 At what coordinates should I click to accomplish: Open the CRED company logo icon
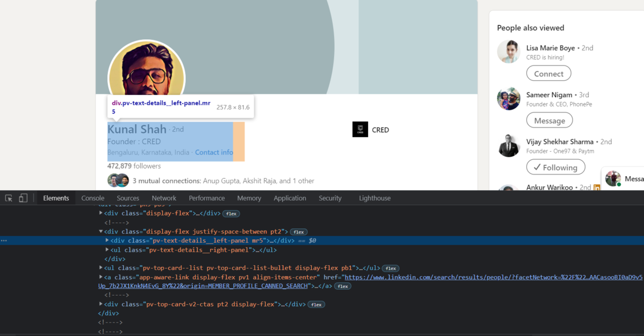[x=360, y=129]
